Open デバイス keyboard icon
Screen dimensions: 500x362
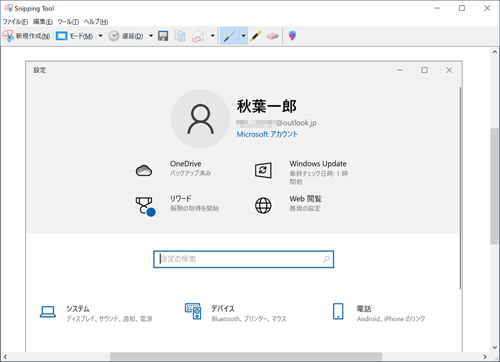point(193,311)
